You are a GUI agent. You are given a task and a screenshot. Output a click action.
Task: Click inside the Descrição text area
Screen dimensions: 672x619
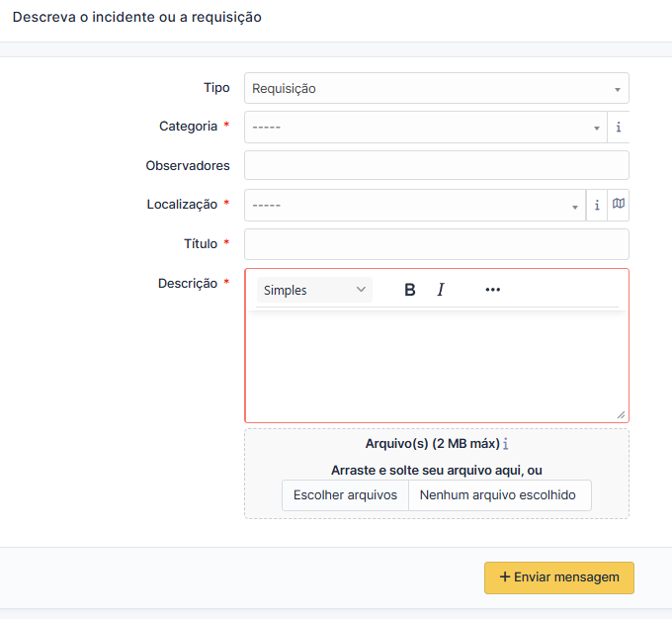436,365
